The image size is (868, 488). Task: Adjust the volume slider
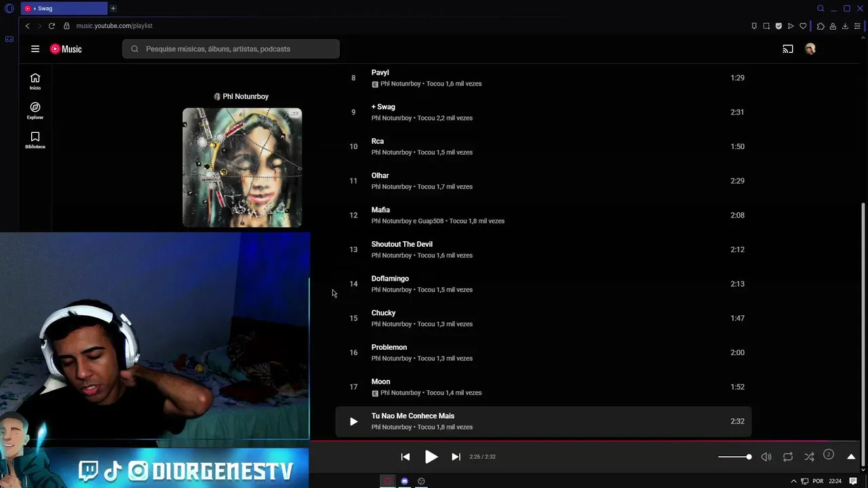(735, 457)
